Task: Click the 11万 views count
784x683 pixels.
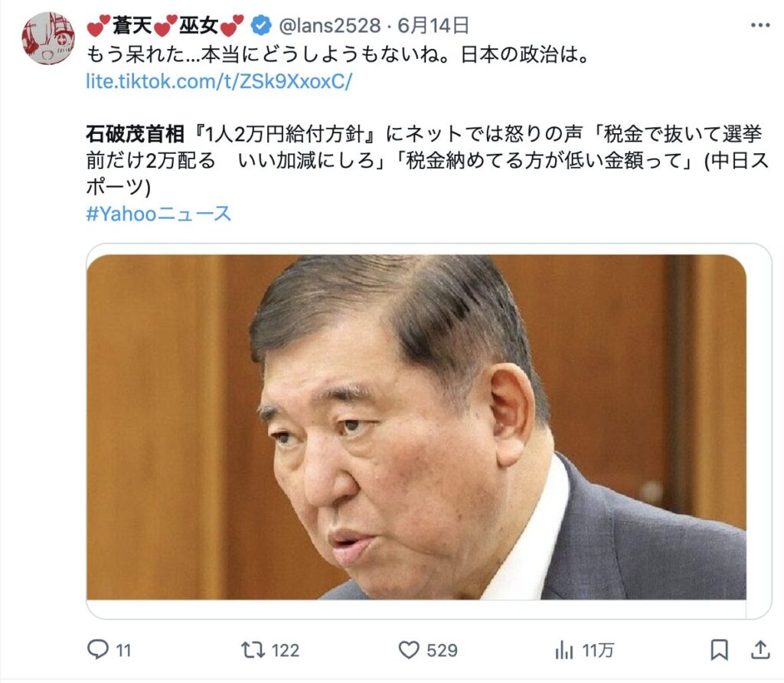Action: pyautogui.click(x=597, y=651)
